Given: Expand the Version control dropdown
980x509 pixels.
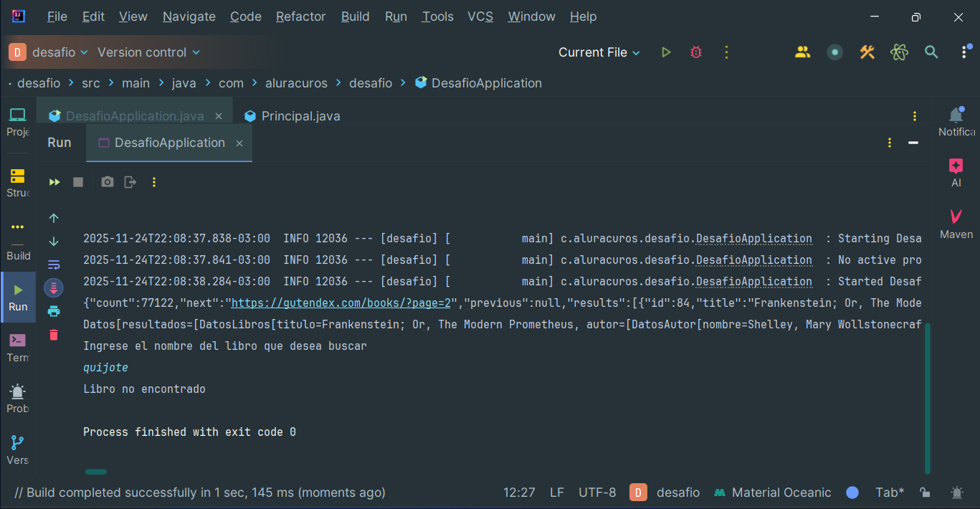Looking at the screenshot, I should point(148,52).
